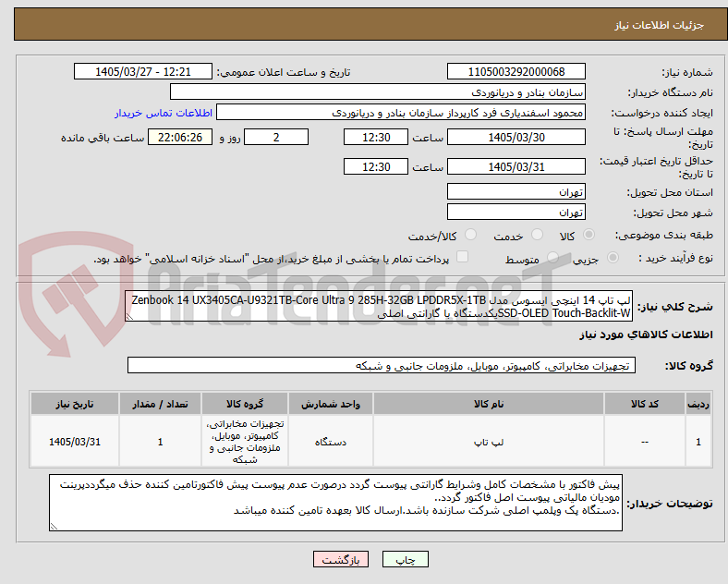This screenshot has width=728, height=584.
Task: Click the شهر محل تحویل field
Action: coord(516,213)
